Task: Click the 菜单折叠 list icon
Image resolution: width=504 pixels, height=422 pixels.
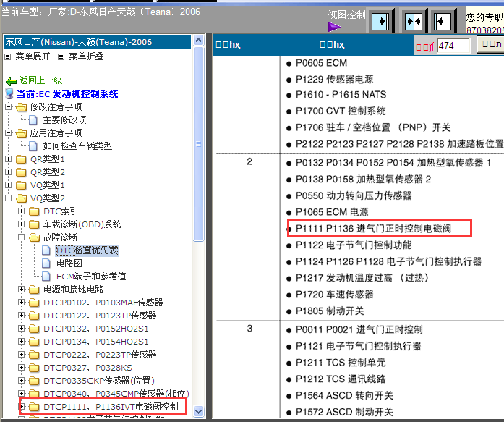Action: pos(61,57)
